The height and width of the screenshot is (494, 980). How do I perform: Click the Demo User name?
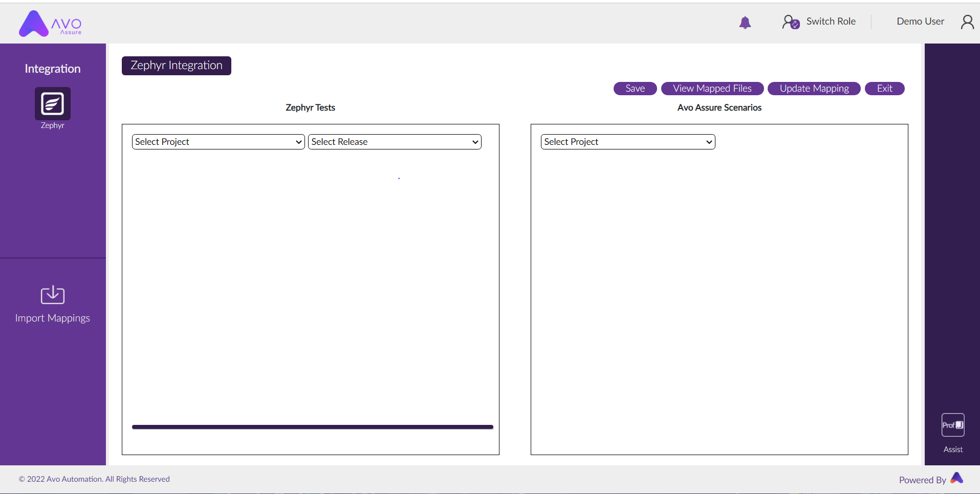(x=920, y=22)
